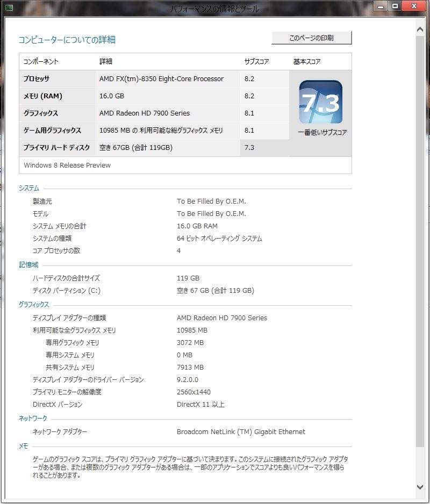Click the モデル label
The height and width of the screenshot is (504, 430).
[40, 214]
